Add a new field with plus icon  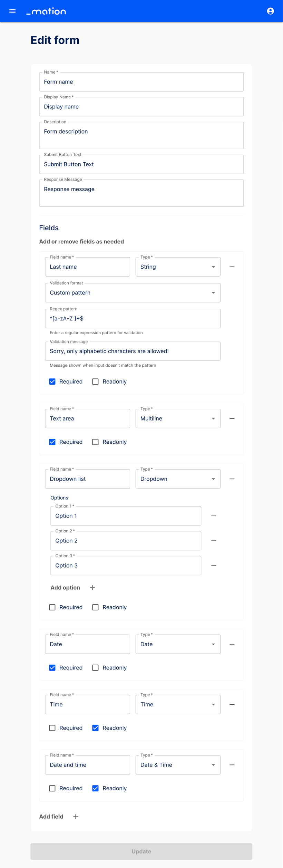tap(76, 817)
